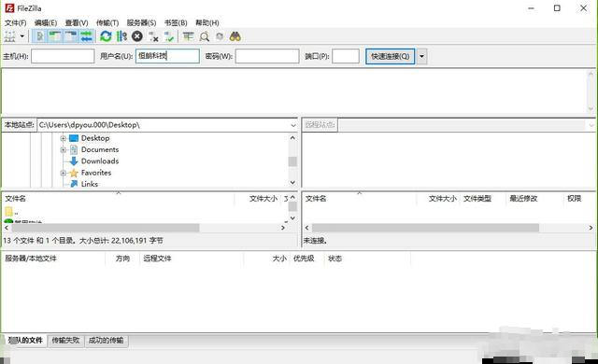Toggle the message log display
This screenshot has height=364, width=598.
coord(39,36)
